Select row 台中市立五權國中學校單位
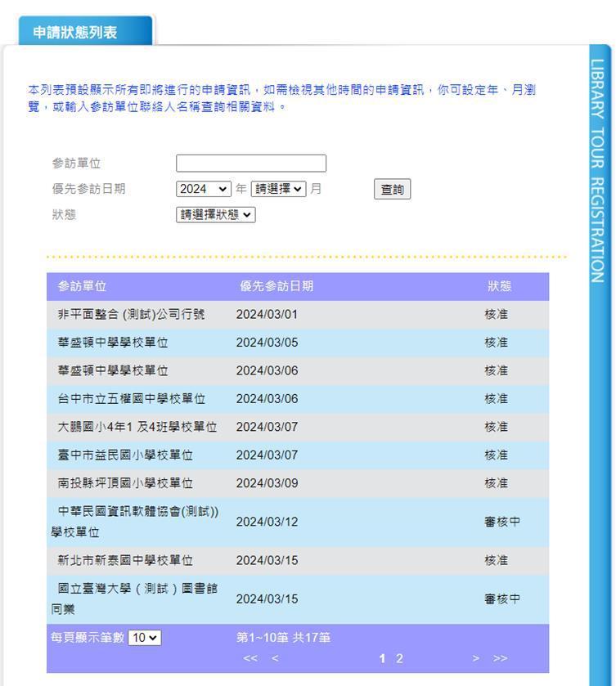 298,399
